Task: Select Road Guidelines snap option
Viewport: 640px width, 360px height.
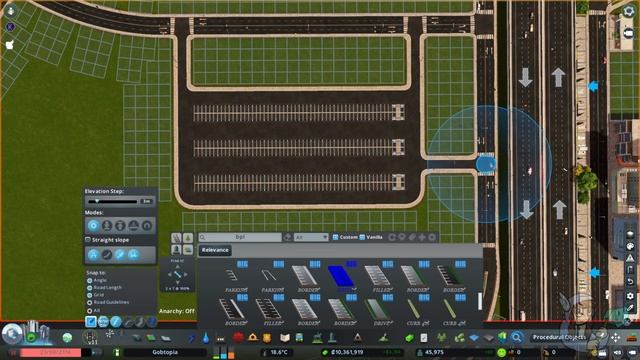Action: [89, 302]
